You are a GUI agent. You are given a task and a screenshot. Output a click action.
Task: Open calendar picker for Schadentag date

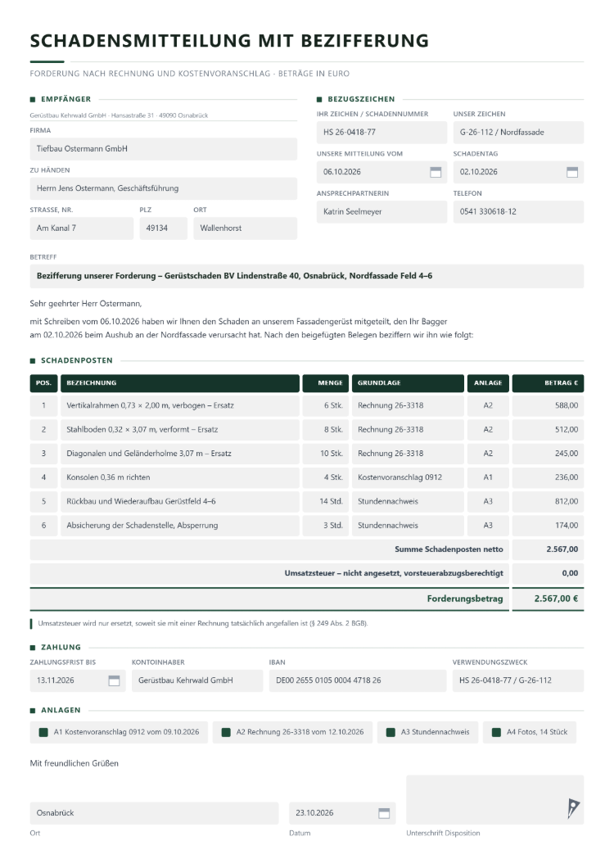(x=572, y=172)
